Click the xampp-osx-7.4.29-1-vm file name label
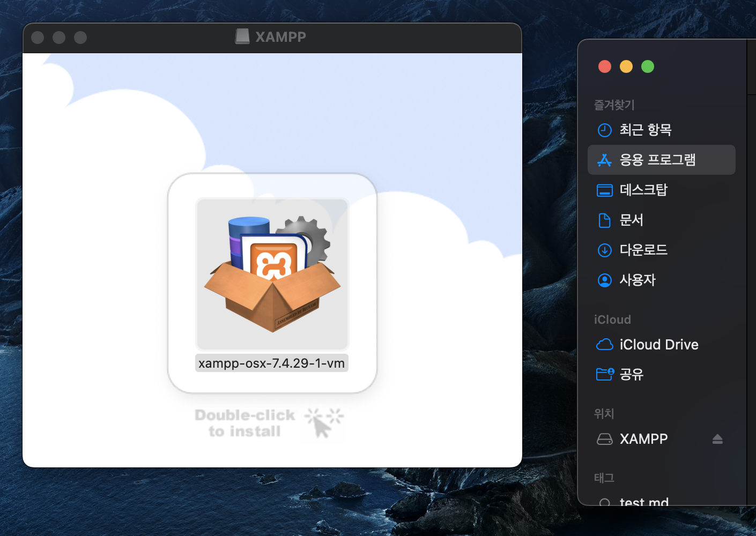The image size is (756, 536). click(272, 363)
